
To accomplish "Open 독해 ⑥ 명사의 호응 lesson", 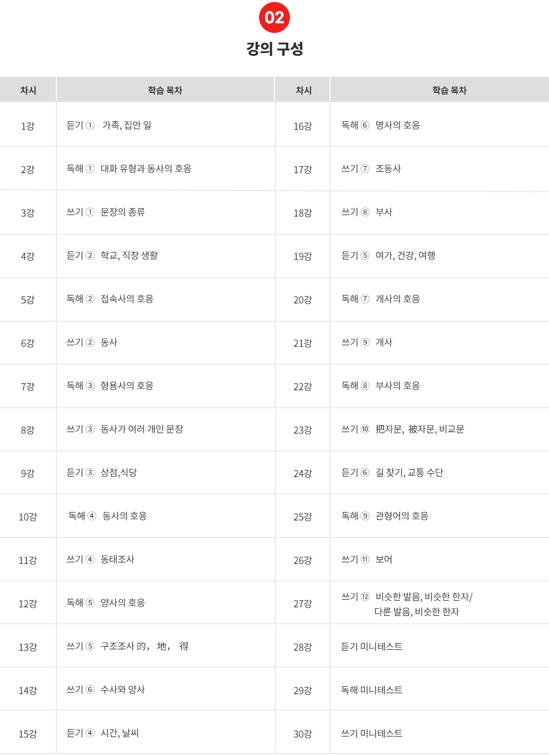I will pos(381,125).
